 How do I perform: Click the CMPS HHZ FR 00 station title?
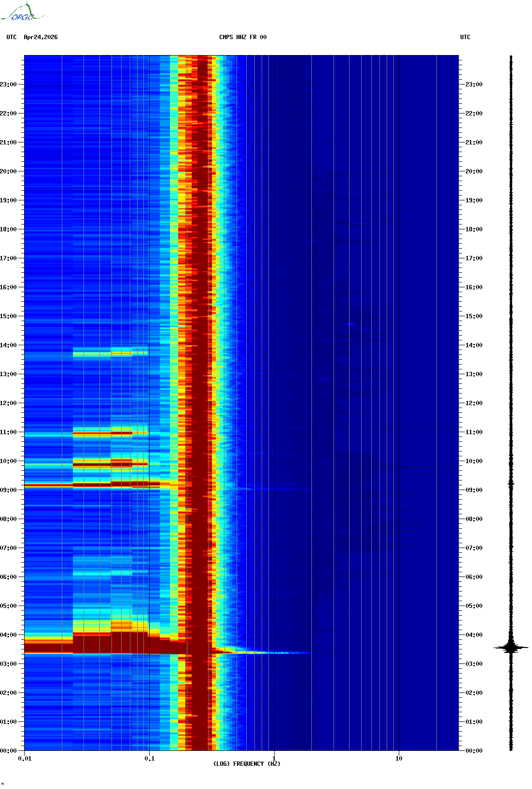pos(243,37)
